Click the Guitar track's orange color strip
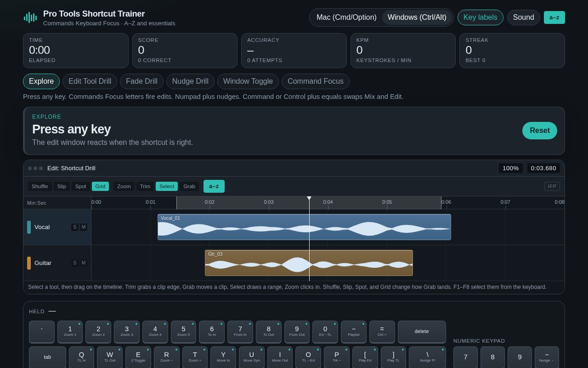This screenshot has height=368, width=588. coord(29,263)
